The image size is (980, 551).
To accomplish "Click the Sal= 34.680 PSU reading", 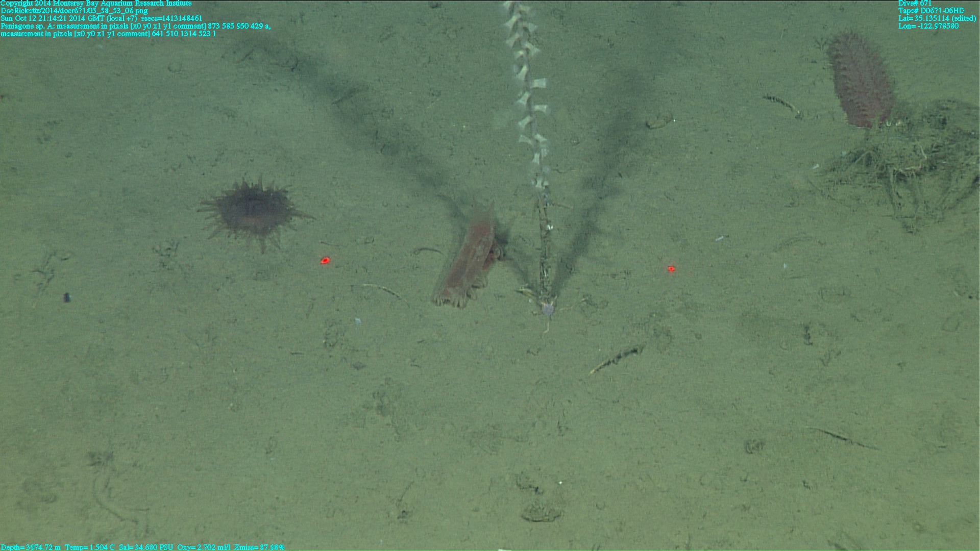I will (x=146, y=547).
